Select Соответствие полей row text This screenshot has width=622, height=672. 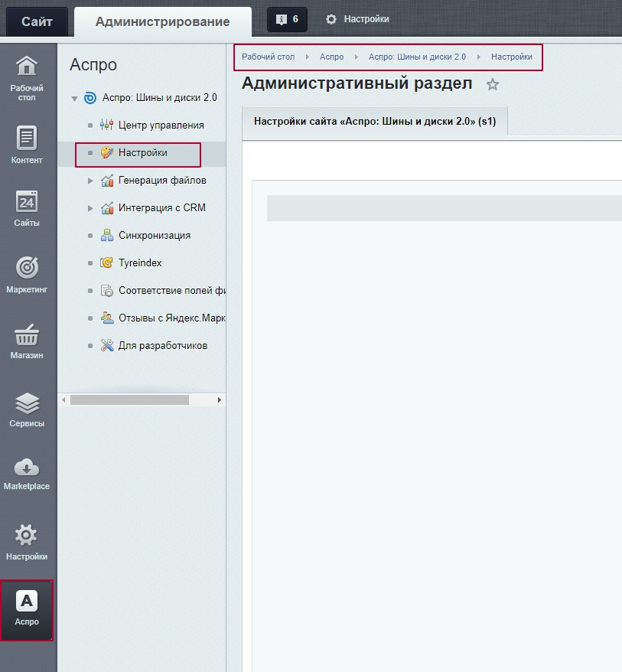[172, 291]
